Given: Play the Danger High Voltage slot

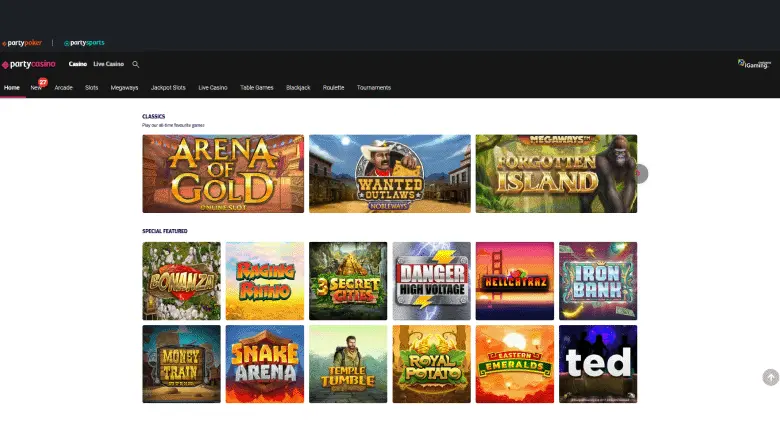Looking at the screenshot, I should [431, 281].
